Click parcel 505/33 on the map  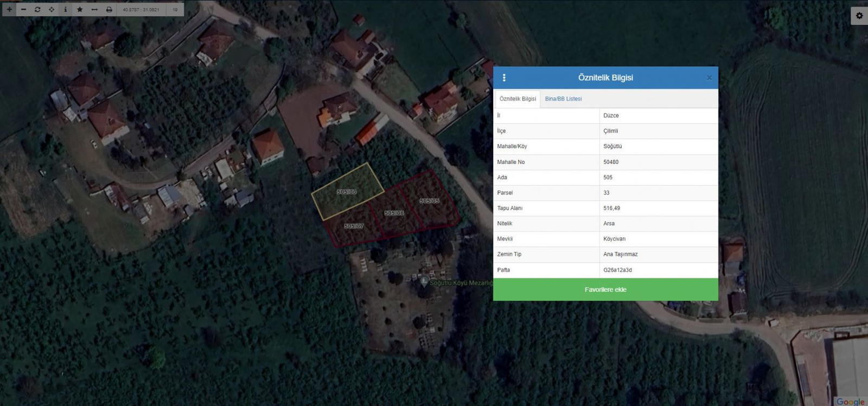347,192
